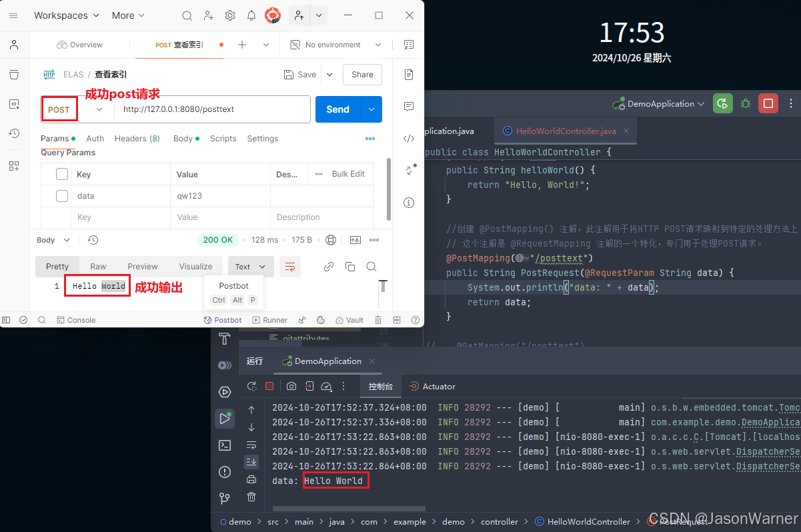
Task: Launch Postbot assistant from the footer
Action: click(223, 320)
